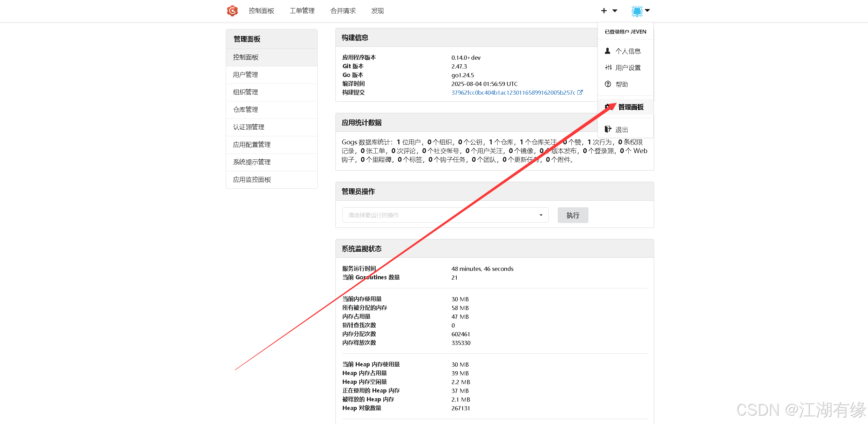Select 发现 in the top navigation
The image size is (868, 424).
pos(377,11)
